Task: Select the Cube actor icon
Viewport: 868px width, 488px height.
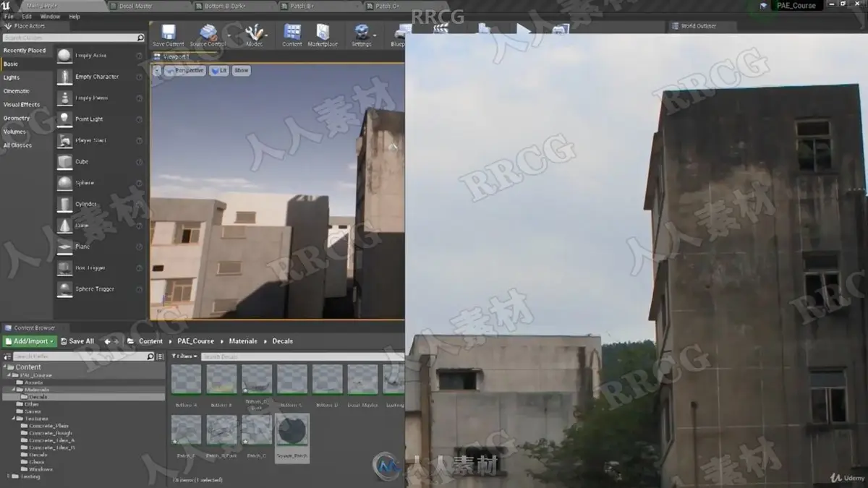Action: [64, 161]
